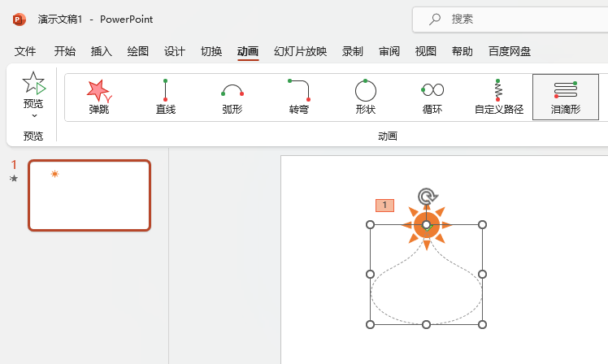The image size is (608, 364).
Task: Open the 百度网盘 tab
Action: 510,51
